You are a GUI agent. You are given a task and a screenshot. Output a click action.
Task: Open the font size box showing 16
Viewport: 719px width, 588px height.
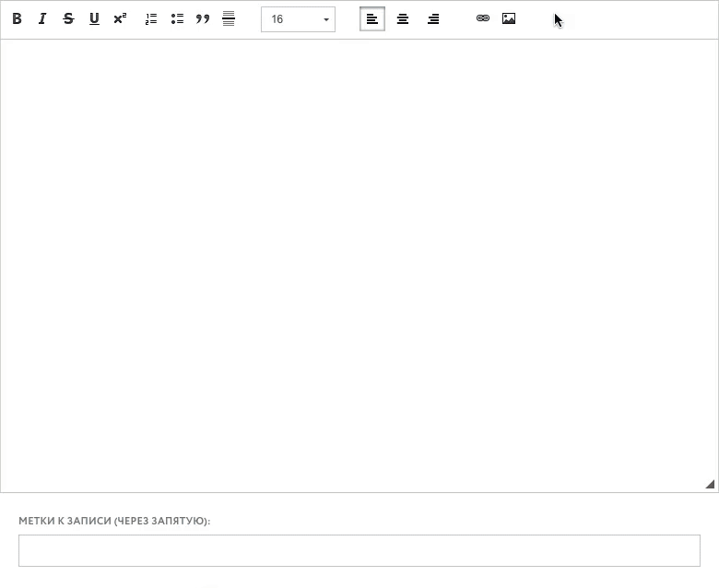tap(290, 19)
